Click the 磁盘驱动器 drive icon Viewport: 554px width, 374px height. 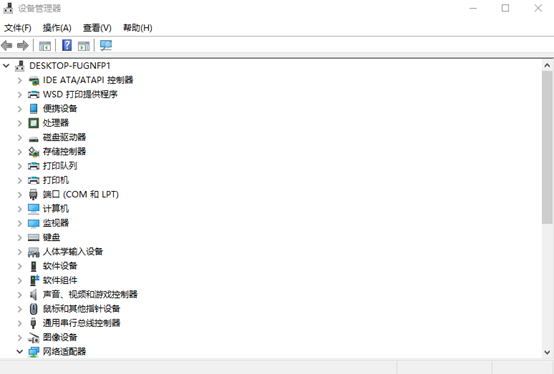(x=34, y=138)
